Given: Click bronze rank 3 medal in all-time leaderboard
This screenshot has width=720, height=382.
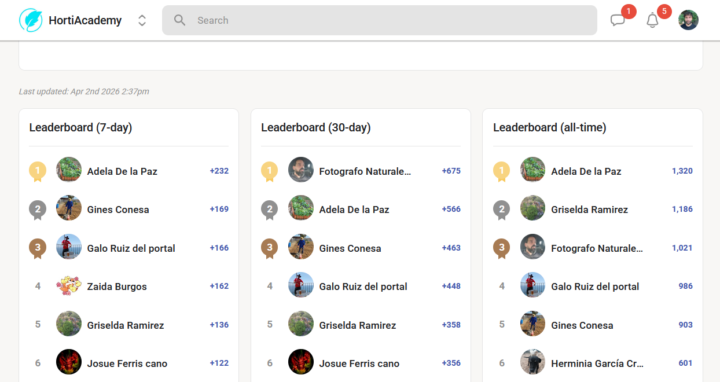Looking at the screenshot, I should pyautogui.click(x=501, y=248).
